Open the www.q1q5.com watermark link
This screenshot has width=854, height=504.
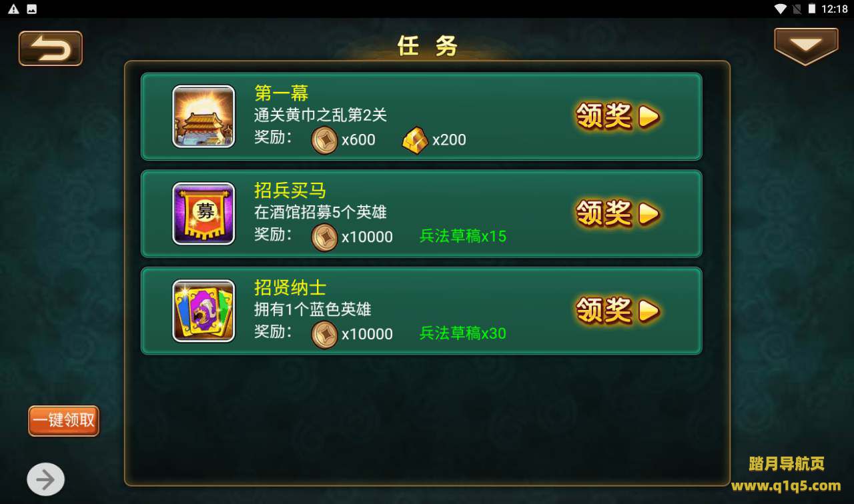(786, 485)
